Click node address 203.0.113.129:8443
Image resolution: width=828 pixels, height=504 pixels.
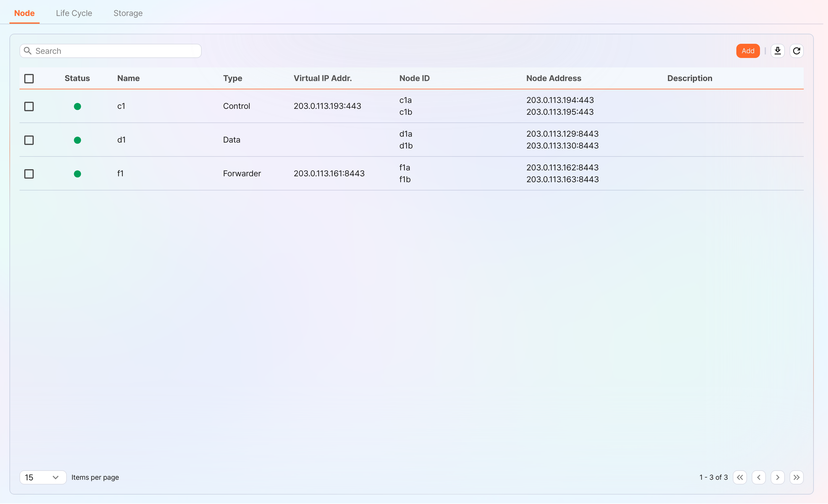click(562, 134)
